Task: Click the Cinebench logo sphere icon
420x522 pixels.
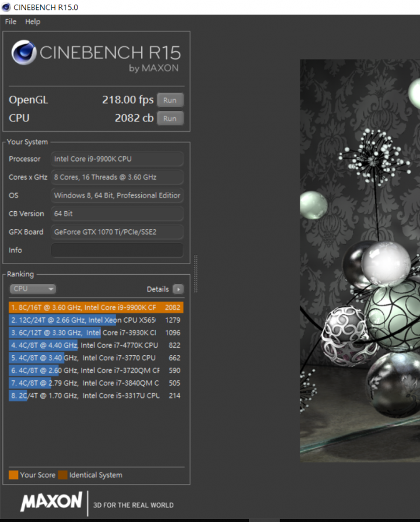Action: point(24,52)
